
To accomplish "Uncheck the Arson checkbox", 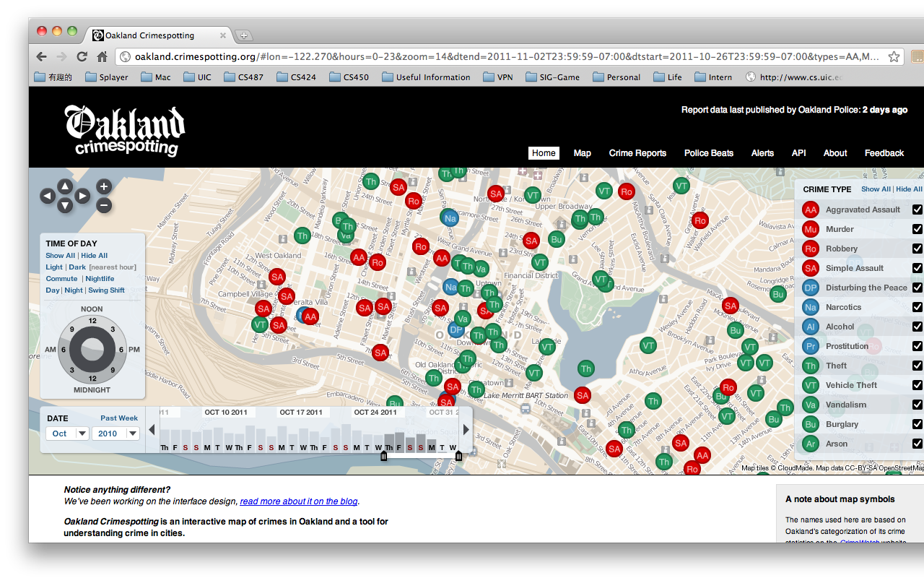I will click(917, 444).
